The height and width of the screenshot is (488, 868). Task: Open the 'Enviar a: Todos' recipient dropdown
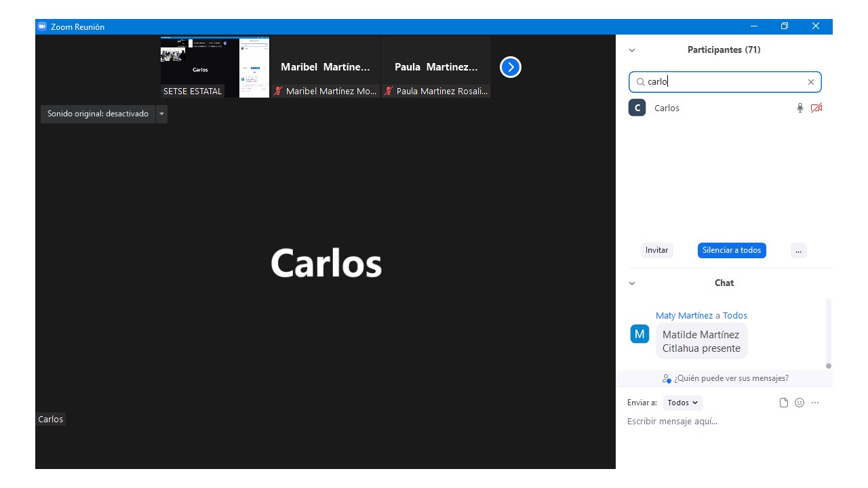[682, 403]
